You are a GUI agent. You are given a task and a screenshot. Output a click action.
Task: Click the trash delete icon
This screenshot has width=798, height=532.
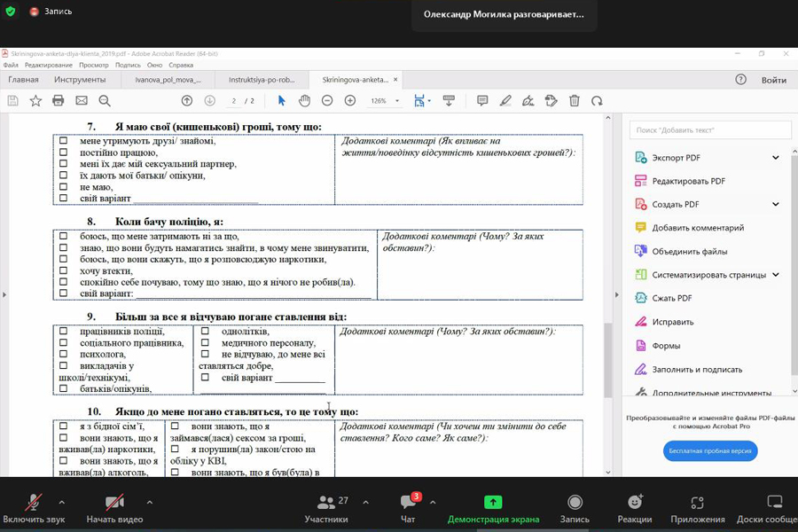tap(575, 101)
